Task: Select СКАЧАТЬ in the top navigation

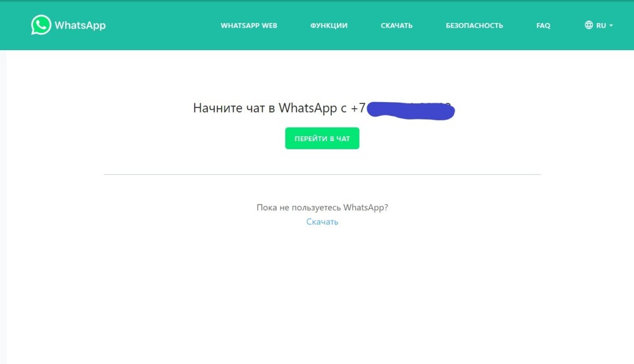Action: [397, 25]
